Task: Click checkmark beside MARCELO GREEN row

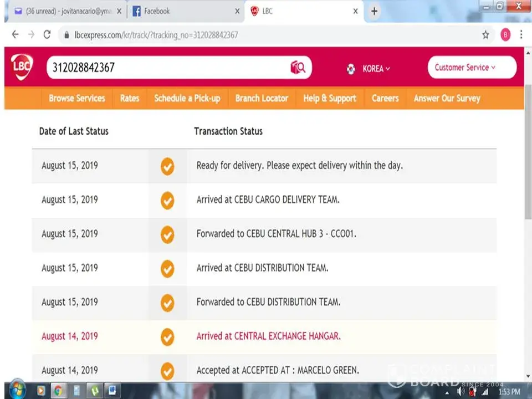Action: coord(167,371)
